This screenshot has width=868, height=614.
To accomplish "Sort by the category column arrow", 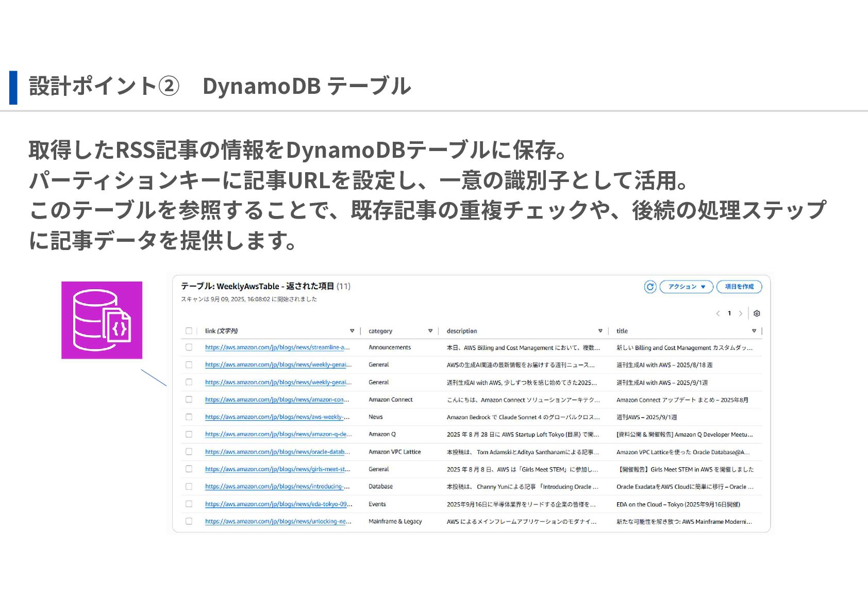I will pyautogui.click(x=430, y=331).
